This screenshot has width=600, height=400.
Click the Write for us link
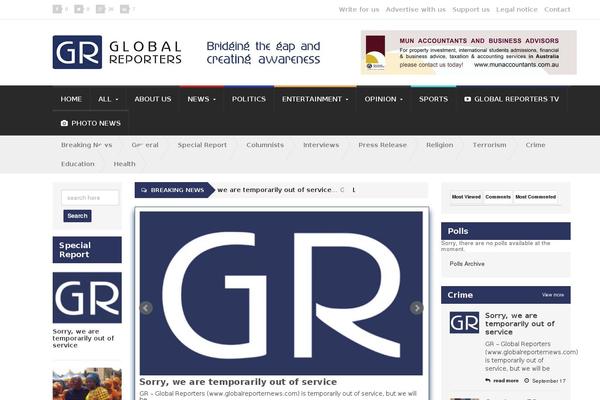(x=359, y=10)
